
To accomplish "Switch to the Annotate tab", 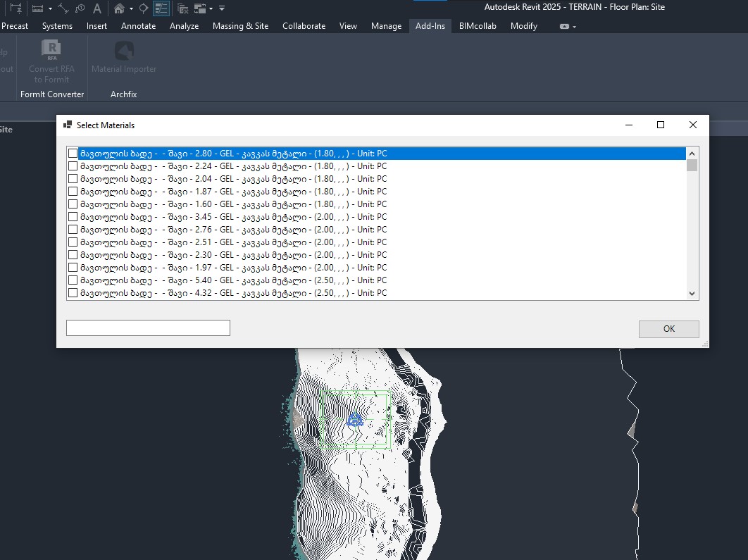I will 138,26.
